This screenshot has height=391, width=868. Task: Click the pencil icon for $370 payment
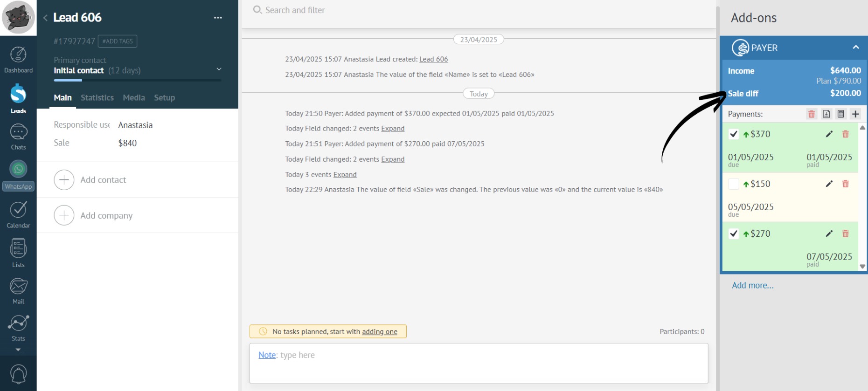point(829,134)
